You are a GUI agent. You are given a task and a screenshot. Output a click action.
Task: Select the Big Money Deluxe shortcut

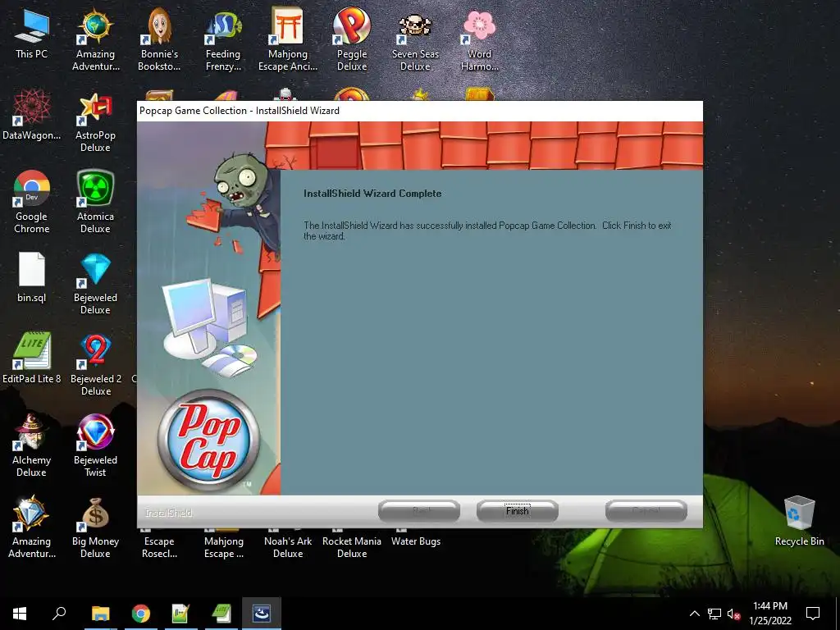(95, 527)
